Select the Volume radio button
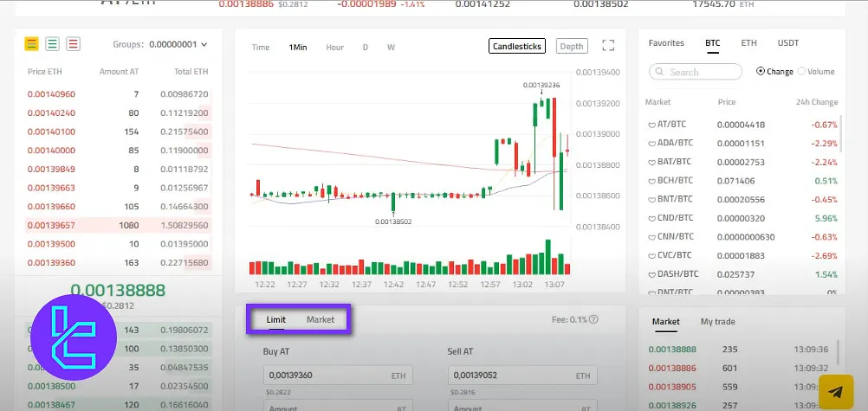This screenshot has width=868, height=411. tap(801, 72)
